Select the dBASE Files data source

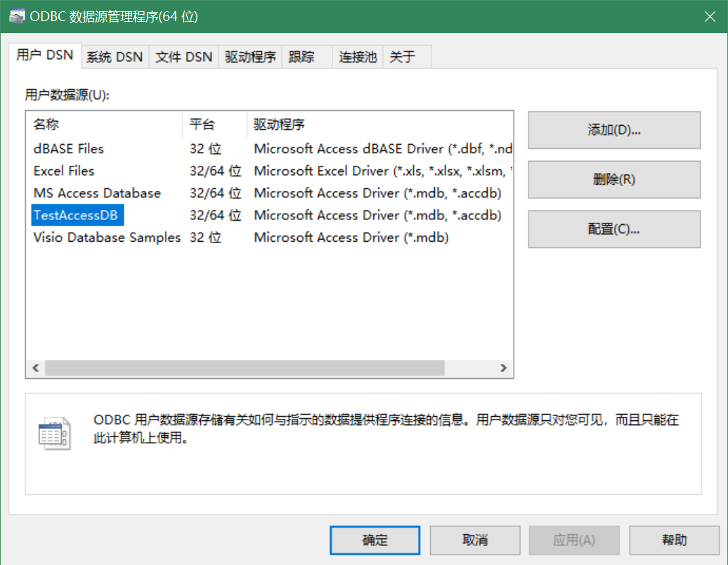(x=69, y=149)
